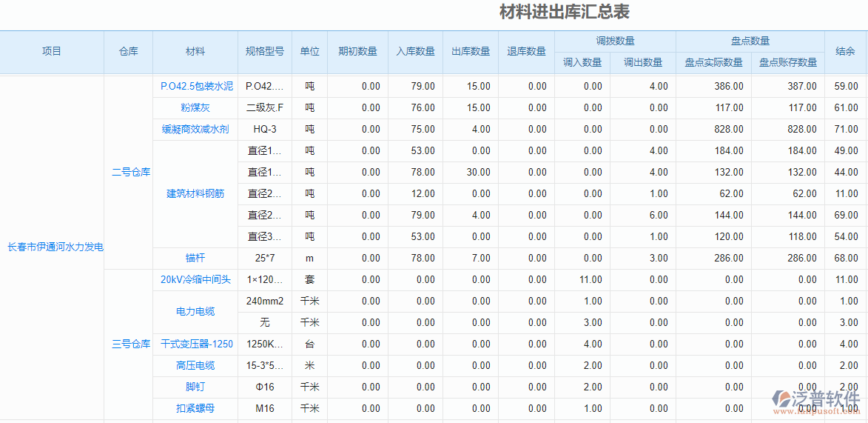This screenshot has height=423, width=868.
Task: Select the M16 specification cell
Action: click(265, 409)
